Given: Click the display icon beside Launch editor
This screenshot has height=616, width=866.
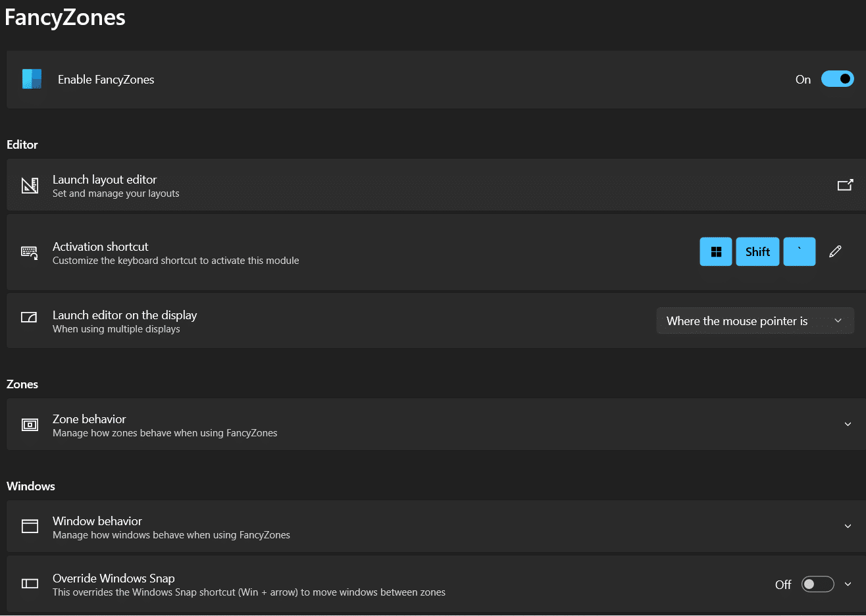Looking at the screenshot, I should tap(29, 317).
